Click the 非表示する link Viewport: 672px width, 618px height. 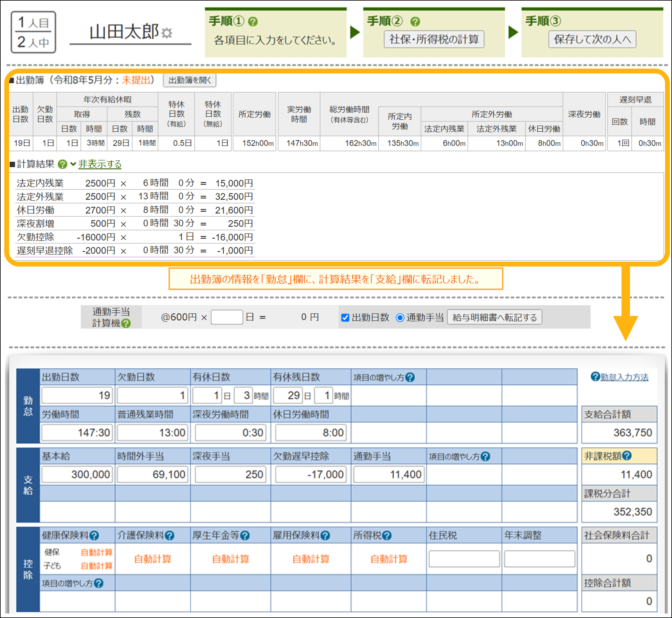(100, 164)
